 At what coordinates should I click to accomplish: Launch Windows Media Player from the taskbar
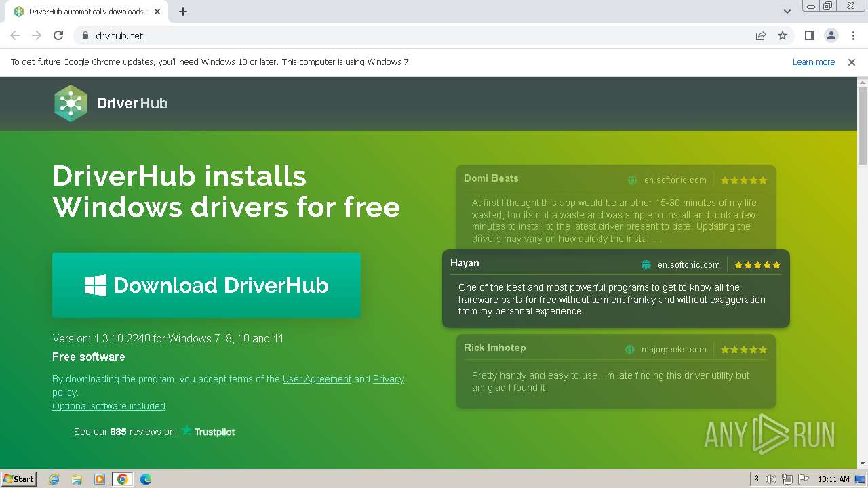point(100,479)
